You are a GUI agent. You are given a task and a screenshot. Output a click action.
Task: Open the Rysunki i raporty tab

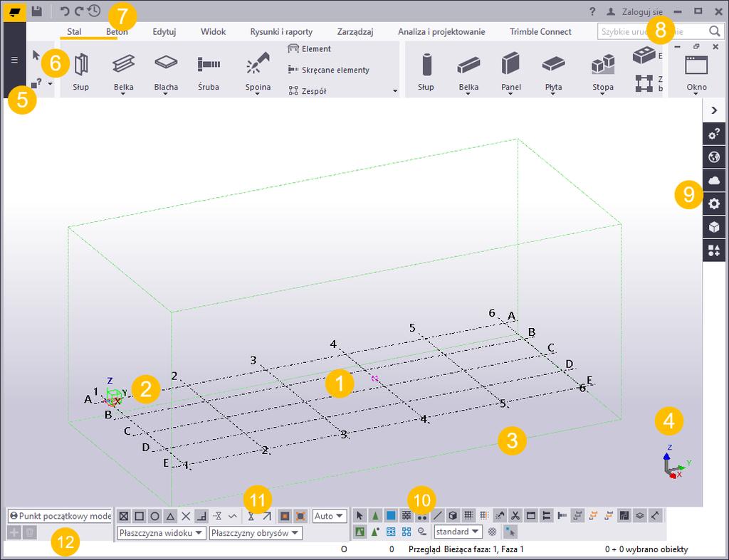coord(281,31)
